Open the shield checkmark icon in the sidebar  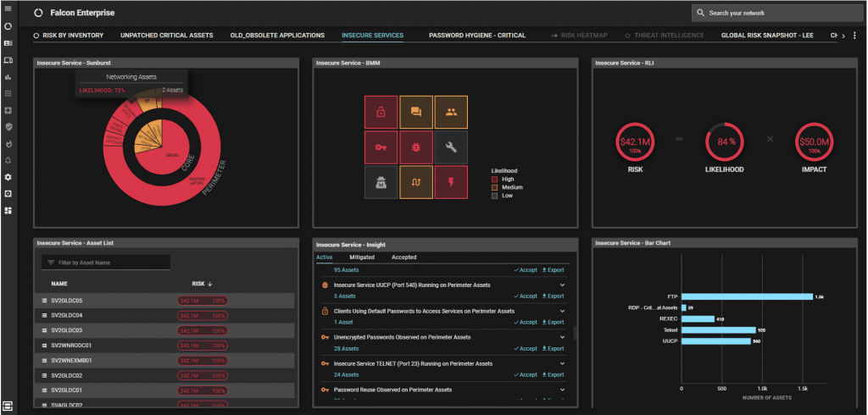[8, 127]
